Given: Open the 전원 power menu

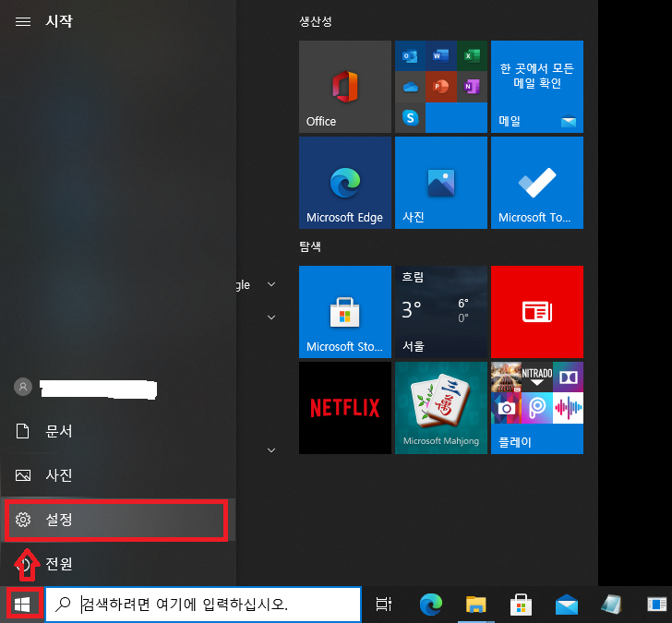Looking at the screenshot, I should pos(117,563).
